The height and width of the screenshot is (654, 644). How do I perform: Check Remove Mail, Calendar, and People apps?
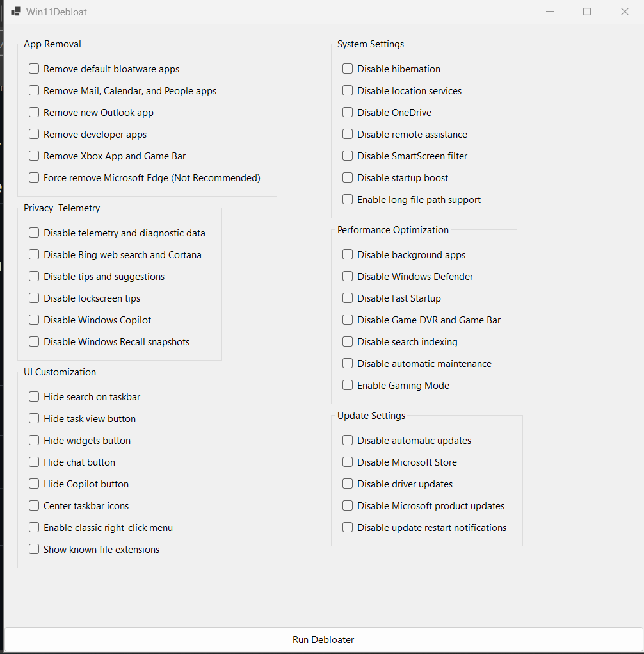pos(33,90)
